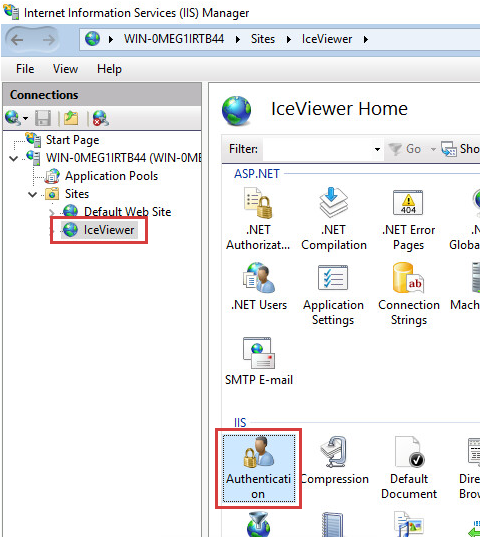
Task: Click inside the Filter text field
Action: click(x=317, y=149)
